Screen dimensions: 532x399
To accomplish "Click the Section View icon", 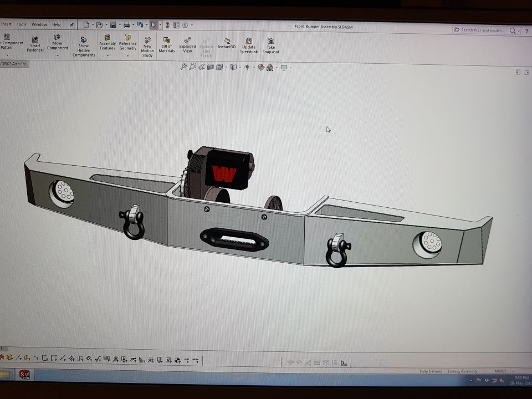I will pos(211,67).
